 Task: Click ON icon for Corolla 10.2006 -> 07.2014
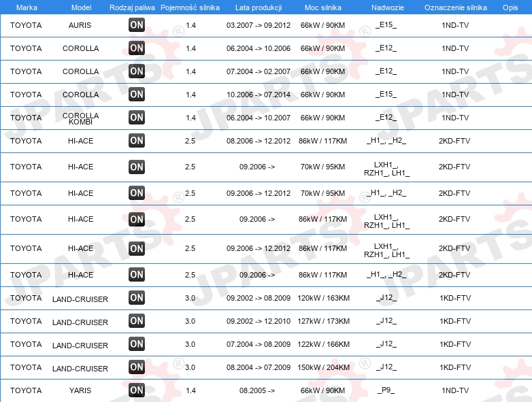click(137, 95)
